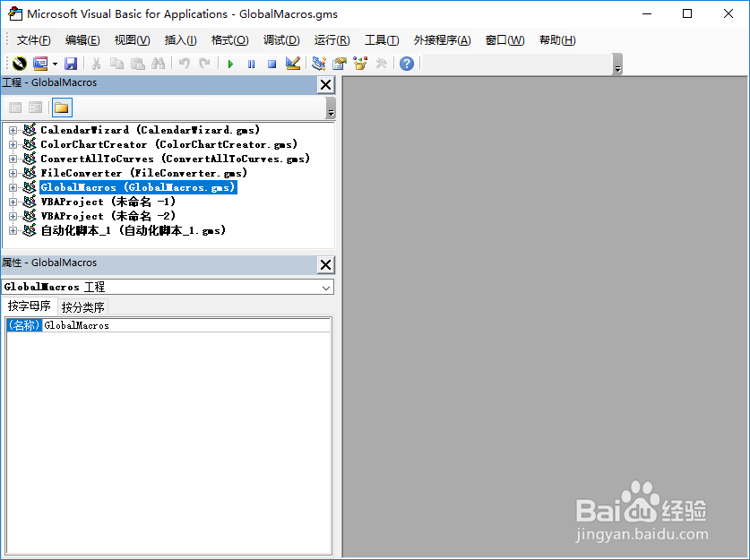Select 自动化脚本_1 (自动化脚本_1.gms) project
Image resolution: width=750 pixels, height=560 pixels.
pyautogui.click(x=133, y=230)
